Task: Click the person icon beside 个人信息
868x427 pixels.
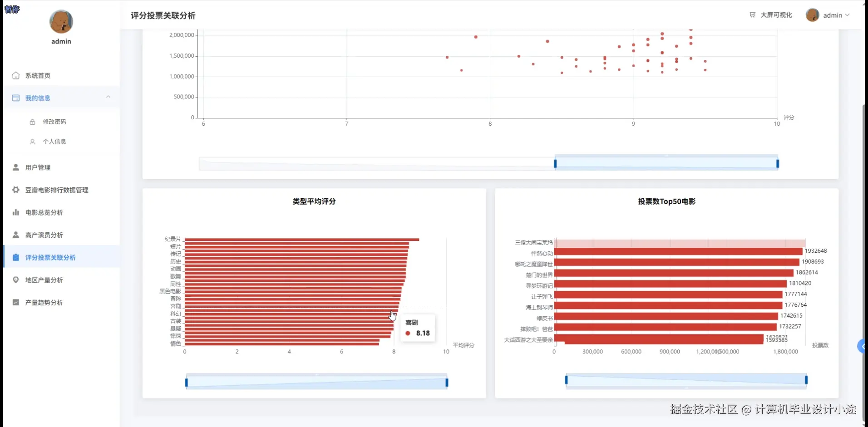Action: (33, 142)
